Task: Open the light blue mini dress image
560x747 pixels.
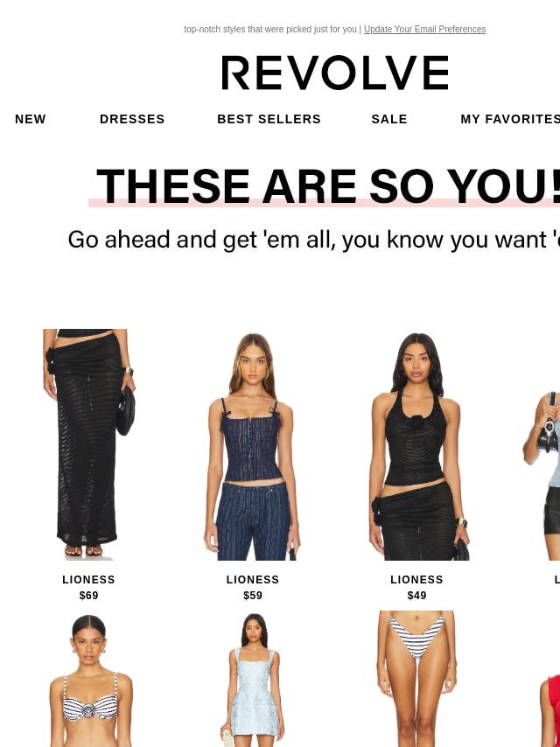Action: [x=253, y=679]
